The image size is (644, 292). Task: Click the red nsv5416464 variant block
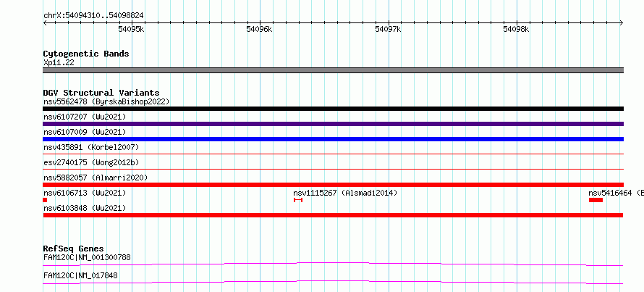click(596, 200)
